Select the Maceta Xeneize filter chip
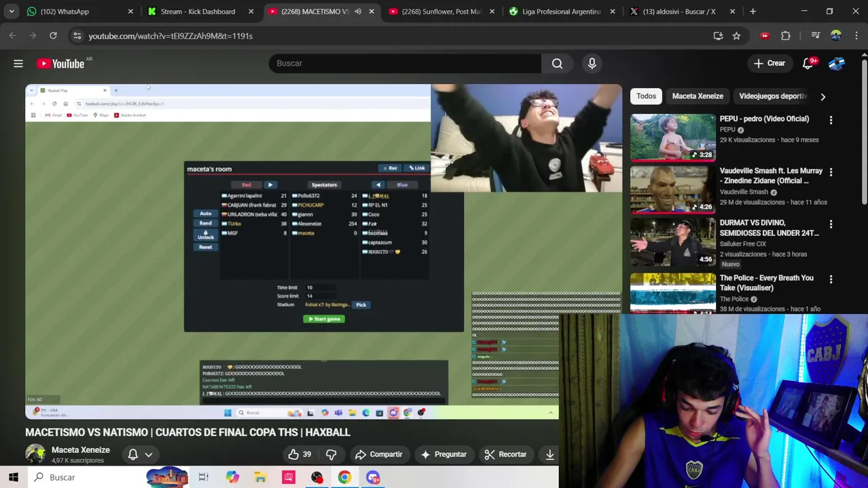868x488 pixels. 698,96
